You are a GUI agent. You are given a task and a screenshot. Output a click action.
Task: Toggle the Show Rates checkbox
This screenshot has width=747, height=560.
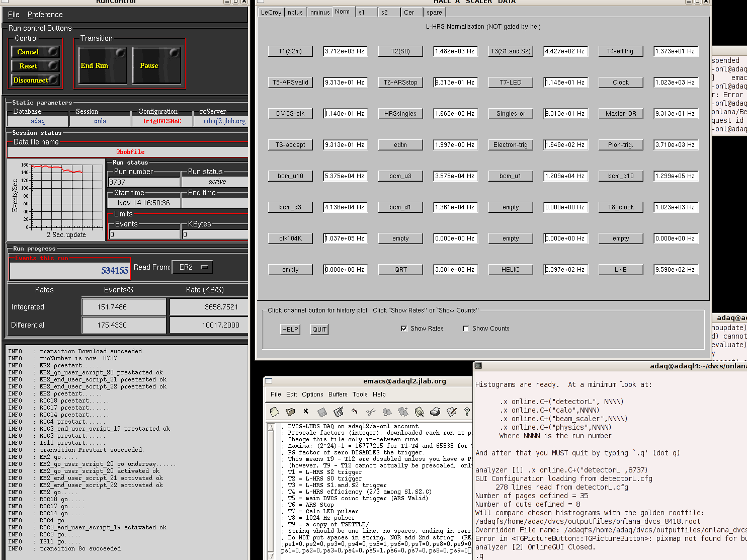coord(404,329)
